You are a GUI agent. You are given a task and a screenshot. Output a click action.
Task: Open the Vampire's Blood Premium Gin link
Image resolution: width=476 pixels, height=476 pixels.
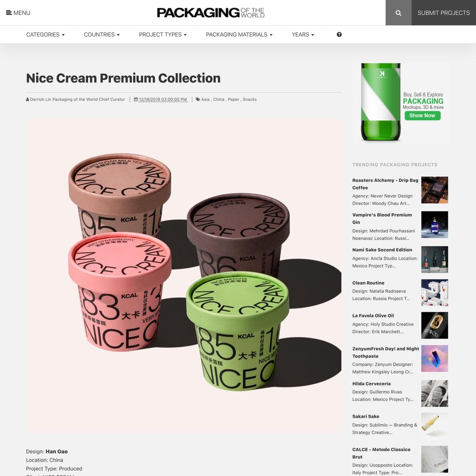382,218
